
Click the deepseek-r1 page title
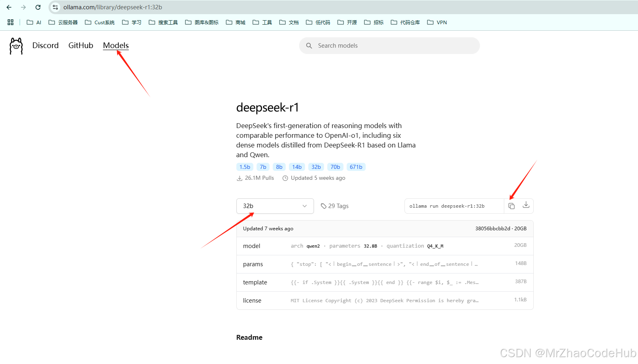[x=267, y=107]
